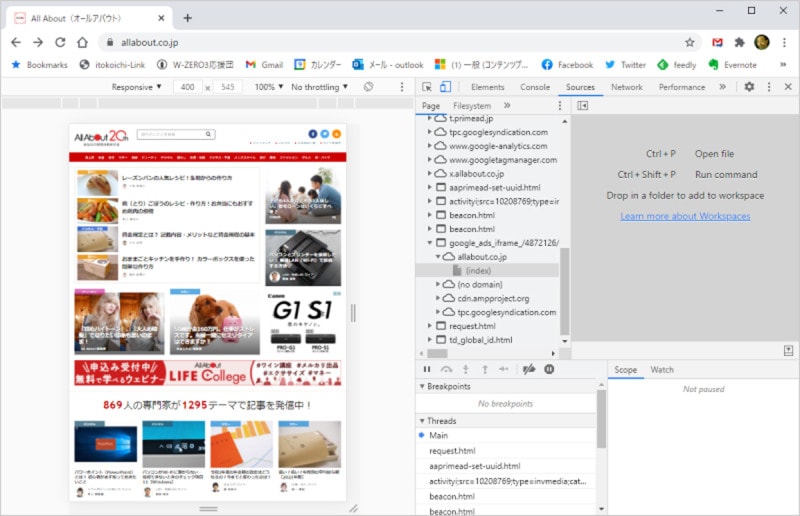Switch to the Watch tab
This screenshot has height=516, width=800.
662,370
